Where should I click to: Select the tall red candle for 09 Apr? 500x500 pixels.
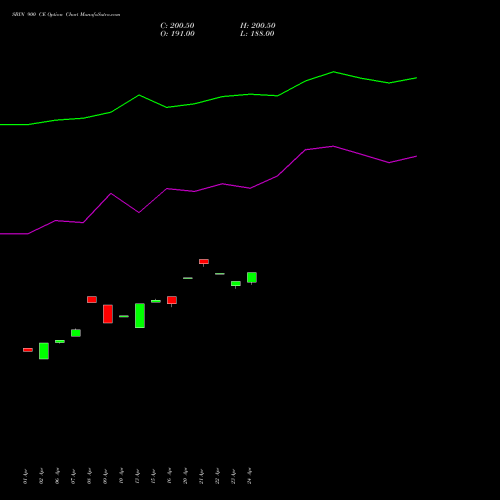point(108,314)
